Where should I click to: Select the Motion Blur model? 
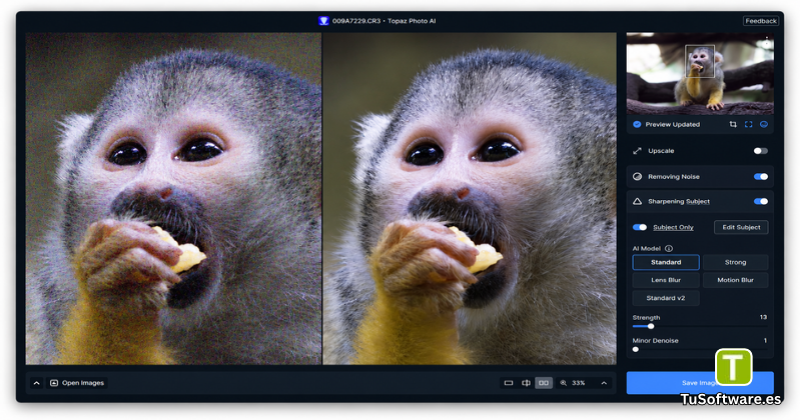pos(735,280)
